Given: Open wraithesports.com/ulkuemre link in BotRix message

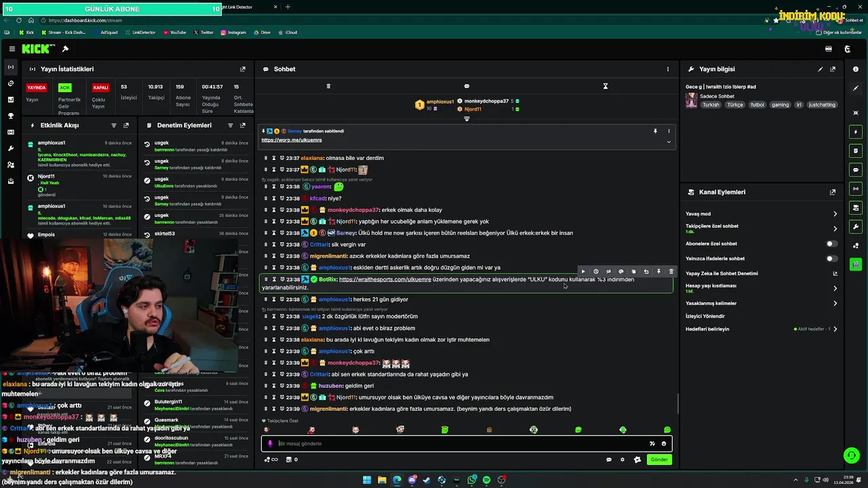Looking at the screenshot, I should coord(385,279).
